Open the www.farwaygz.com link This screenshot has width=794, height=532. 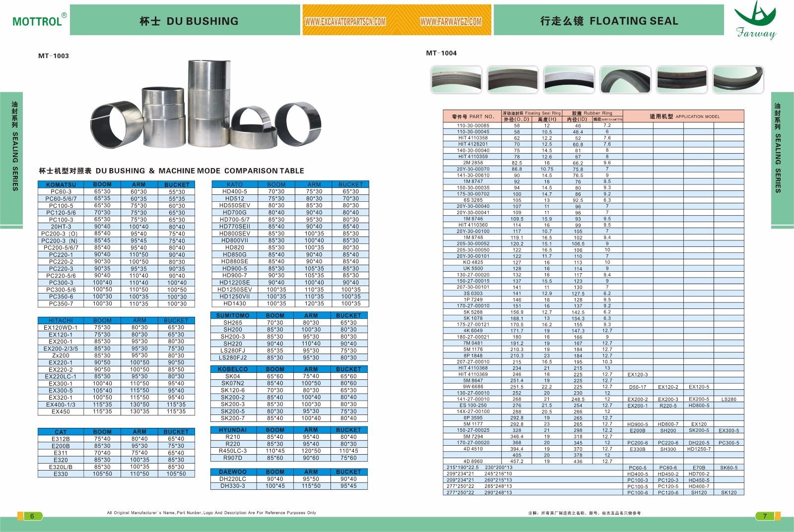pyautogui.click(x=451, y=22)
